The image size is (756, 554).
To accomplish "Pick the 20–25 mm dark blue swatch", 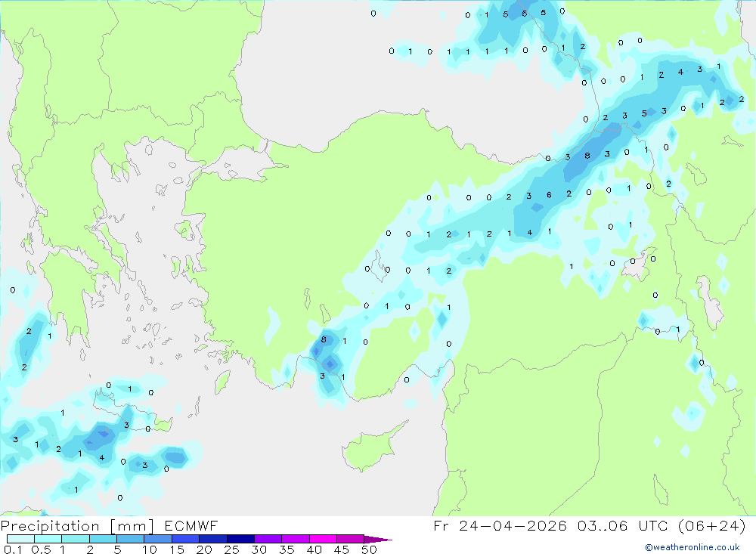I will (x=213, y=539).
